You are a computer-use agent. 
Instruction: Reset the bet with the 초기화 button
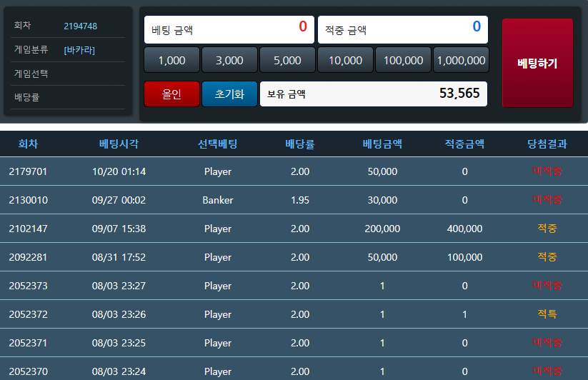pyautogui.click(x=229, y=94)
